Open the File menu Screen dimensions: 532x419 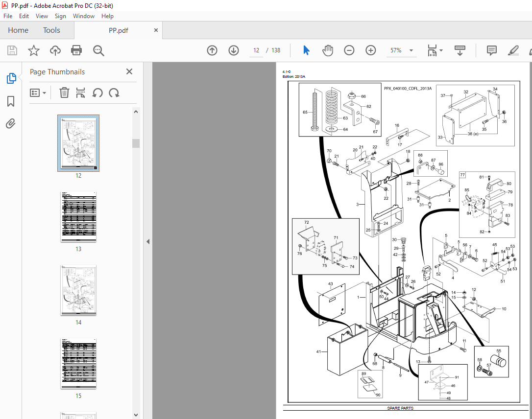coord(8,16)
